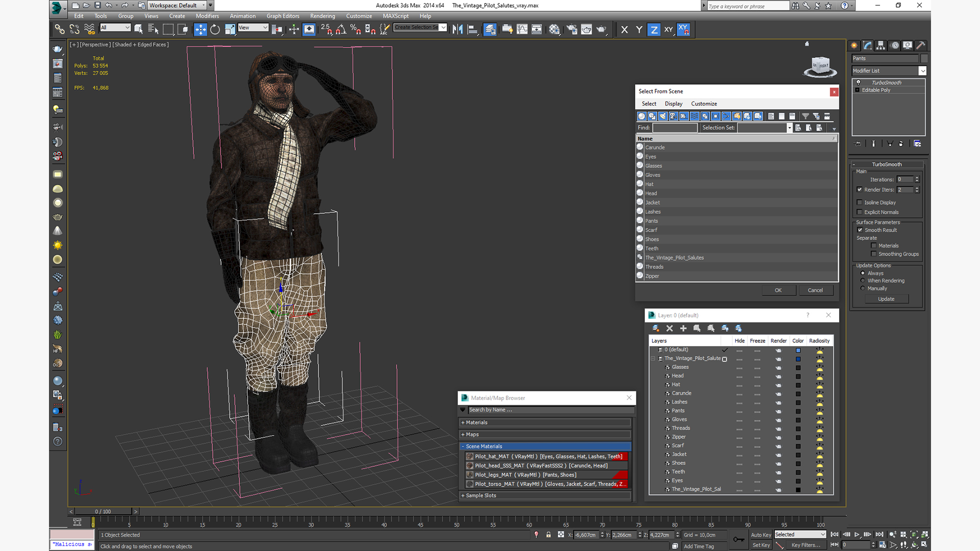
Task: Select the When Rendering update option
Action: pos(863,281)
